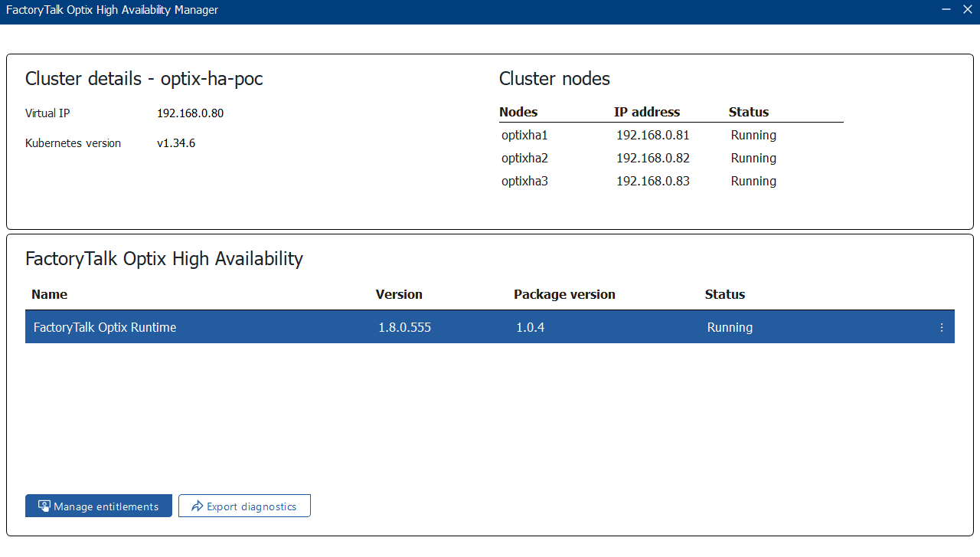
Task: Click the package version 1.0.4
Action: pos(530,327)
